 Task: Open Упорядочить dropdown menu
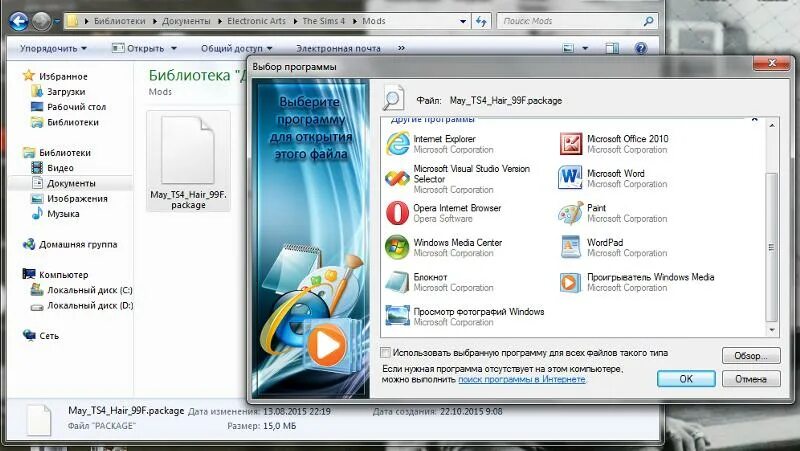(53, 48)
